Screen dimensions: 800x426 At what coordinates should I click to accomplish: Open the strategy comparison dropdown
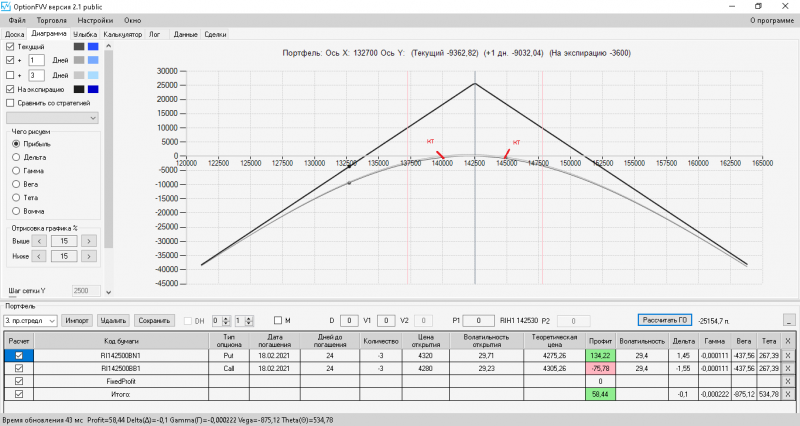click(x=52, y=118)
